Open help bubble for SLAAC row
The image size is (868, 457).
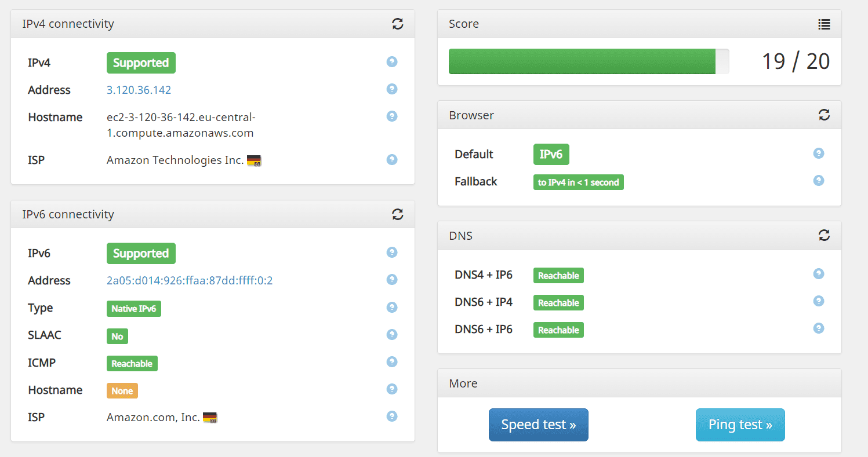(392, 335)
